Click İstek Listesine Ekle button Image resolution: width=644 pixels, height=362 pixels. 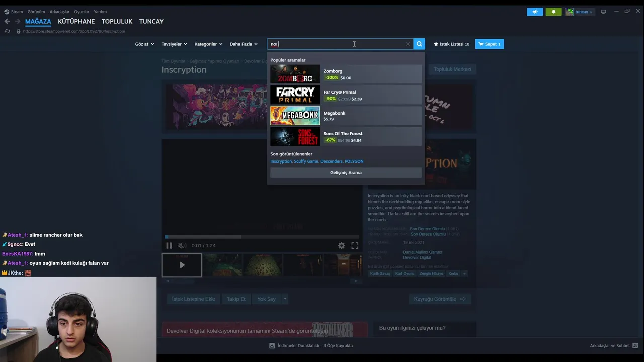pos(193,299)
